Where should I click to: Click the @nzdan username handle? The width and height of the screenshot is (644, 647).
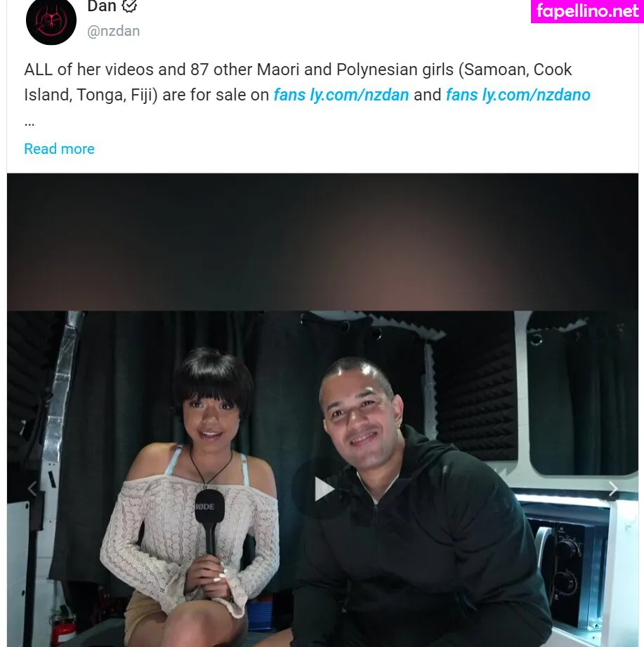point(114,31)
